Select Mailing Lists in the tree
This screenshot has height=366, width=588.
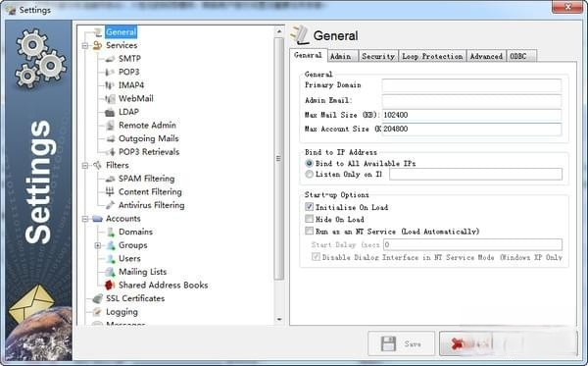pos(142,272)
